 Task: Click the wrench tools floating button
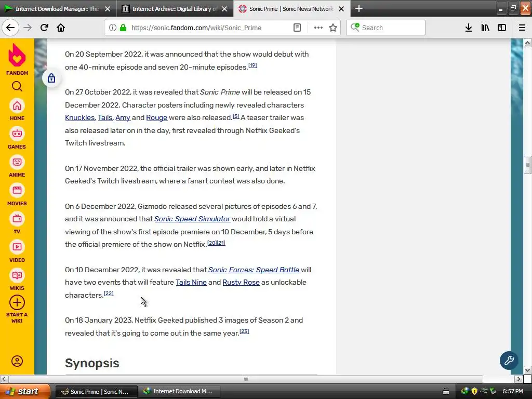coord(509,360)
